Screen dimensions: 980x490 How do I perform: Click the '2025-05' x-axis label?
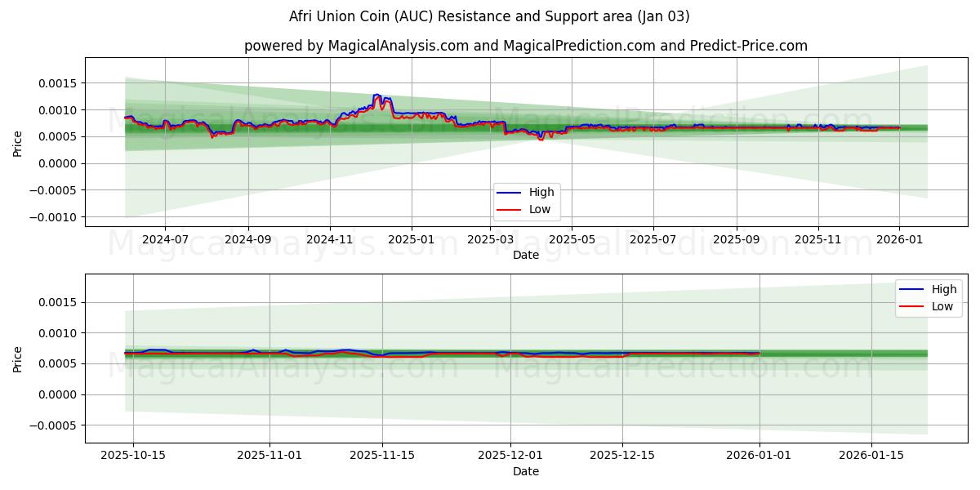pyautogui.click(x=572, y=239)
